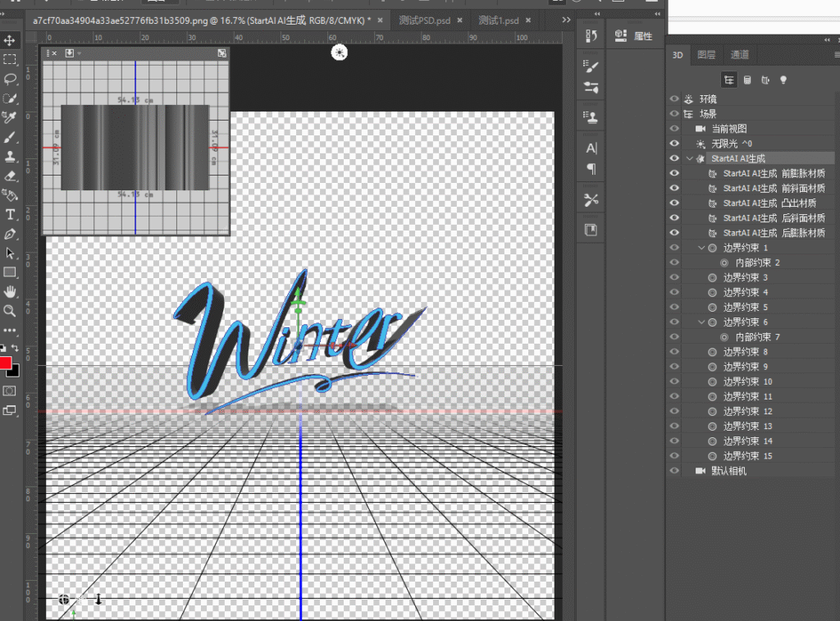Click the red foreground color swatch

click(5, 363)
